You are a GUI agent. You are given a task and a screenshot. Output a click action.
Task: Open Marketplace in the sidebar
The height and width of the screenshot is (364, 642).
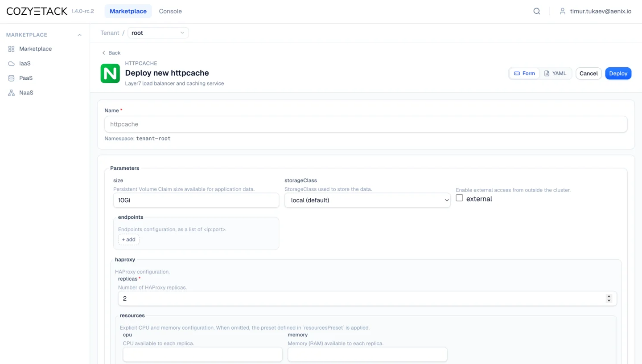(x=35, y=49)
